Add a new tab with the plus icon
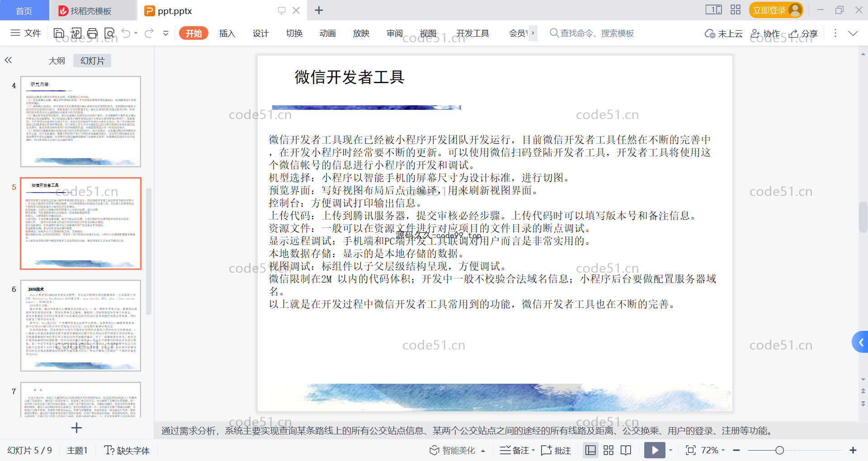868x461 pixels. 319,10
